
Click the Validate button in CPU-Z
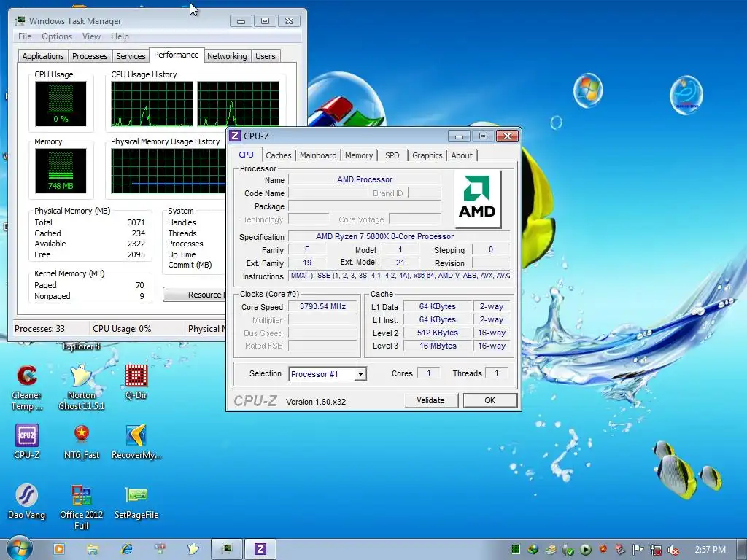click(x=430, y=400)
